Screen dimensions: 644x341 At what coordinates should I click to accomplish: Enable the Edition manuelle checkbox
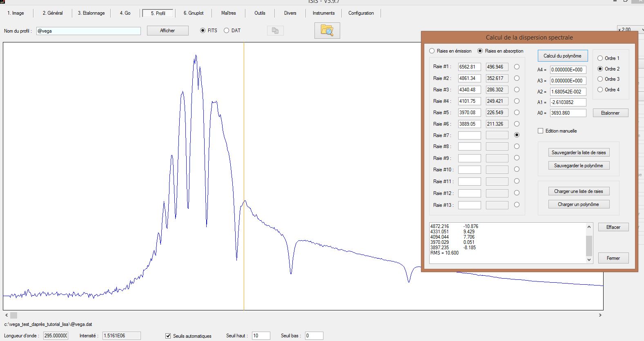click(541, 131)
